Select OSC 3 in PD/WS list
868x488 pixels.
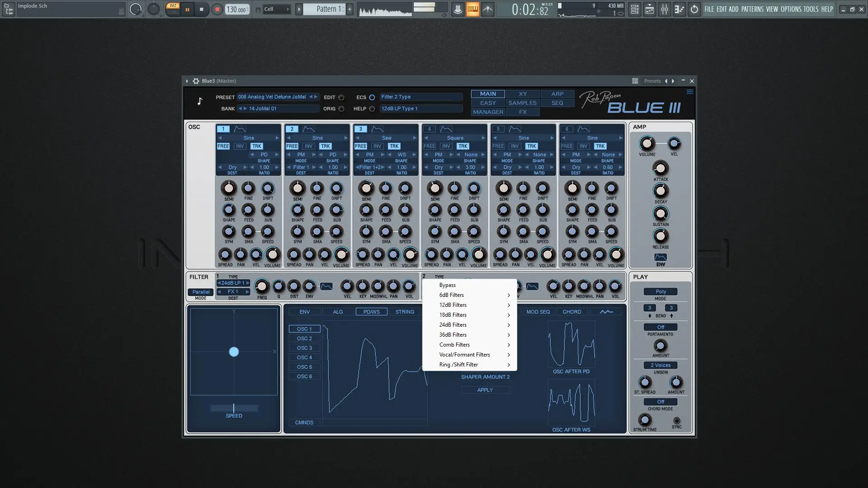tap(304, 348)
